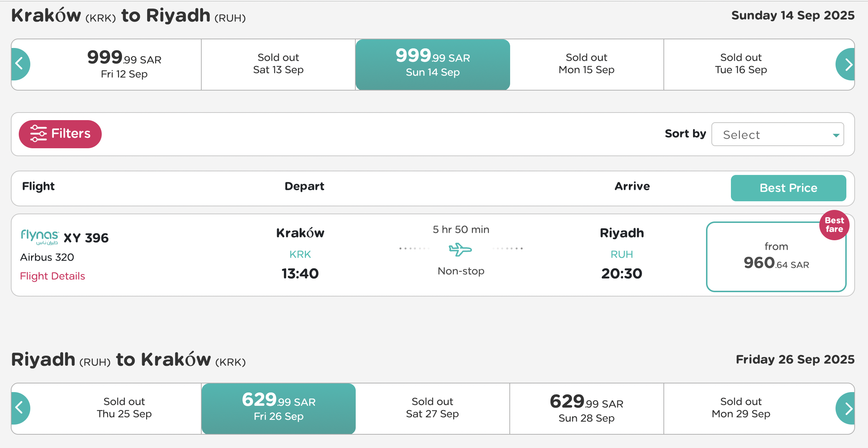This screenshot has height=448, width=868.
Task: Select Fri 26 Sep return date tab
Action: [x=279, y=409]
